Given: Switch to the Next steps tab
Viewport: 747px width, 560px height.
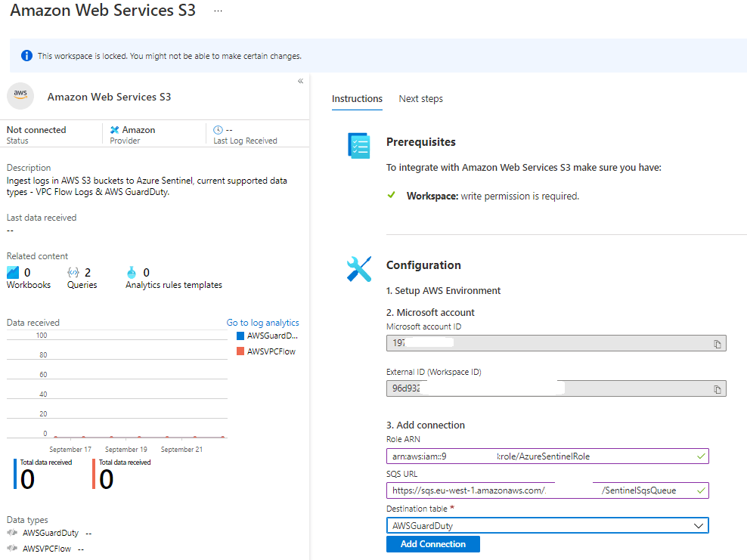Looking at the screenshot, I should [x=420, y=99].
